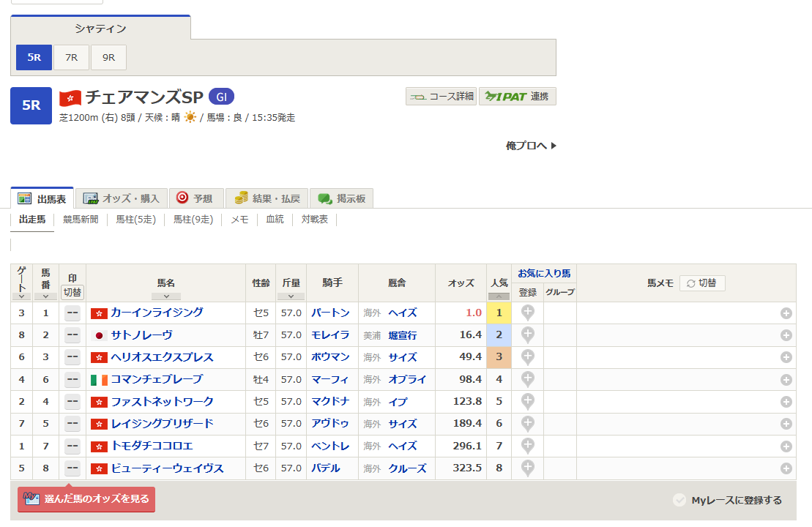Add ファストネットワーク to favorite horses
The image size is (812, 527).
coord(527,402)
